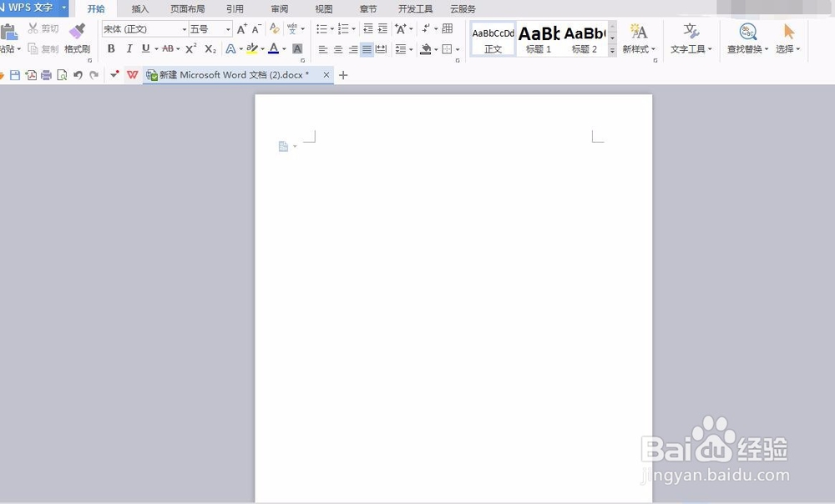The height and width of the screenshot is (504, 835).
Task: Toggle Italic formatting
Action: 129,49
